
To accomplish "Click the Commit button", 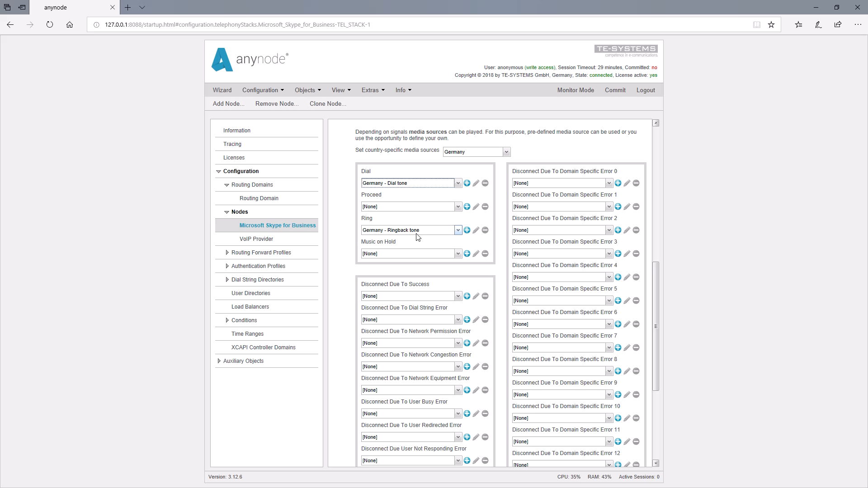I will [615, 90].
